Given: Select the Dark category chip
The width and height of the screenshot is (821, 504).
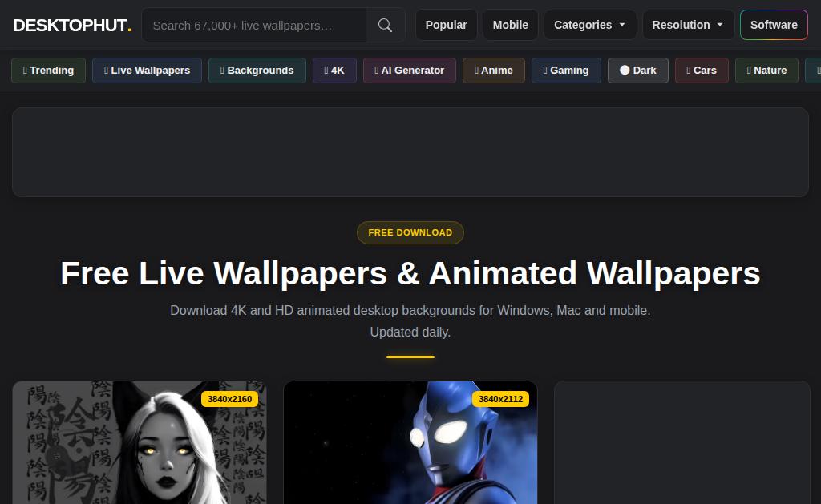Looking at the screenshot, I should coord(637,71).
